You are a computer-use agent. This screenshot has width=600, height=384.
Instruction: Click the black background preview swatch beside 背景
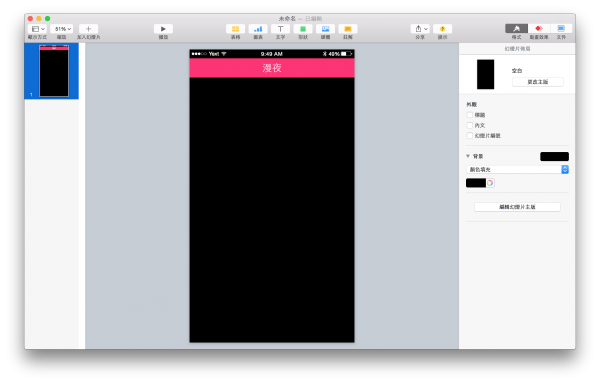(x=554, y=156)
